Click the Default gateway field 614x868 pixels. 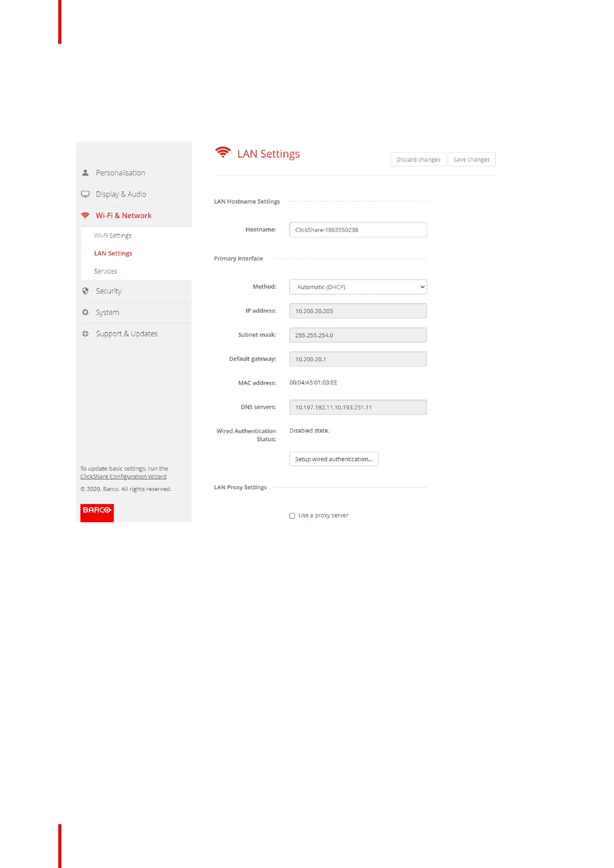[358, 359]
